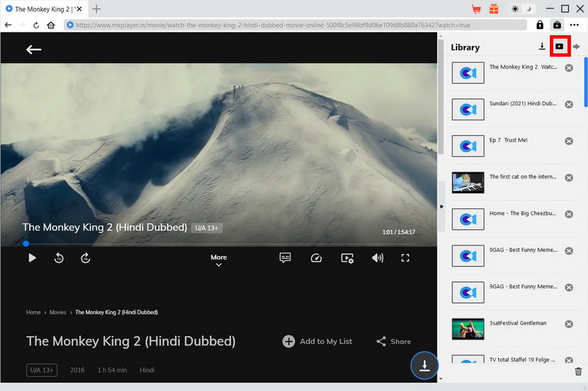Image resolution: width=588 pixels, height=391 pixels.
Task: Select TV total Staffel 19 Folge title
Action: (x=522, y=359)
